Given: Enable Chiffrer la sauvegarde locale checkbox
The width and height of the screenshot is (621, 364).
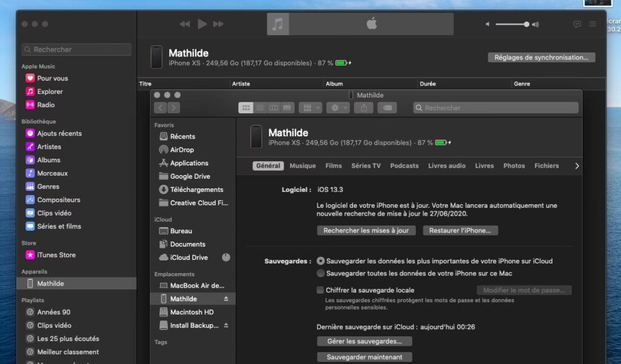Looking at the screenshot, I should click(x=320, y=290).
